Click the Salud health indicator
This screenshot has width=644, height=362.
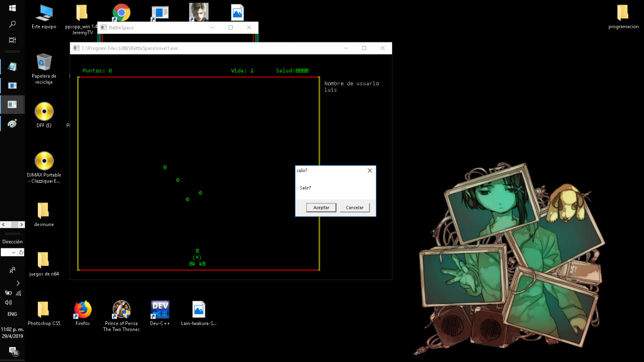pos(292,71)
